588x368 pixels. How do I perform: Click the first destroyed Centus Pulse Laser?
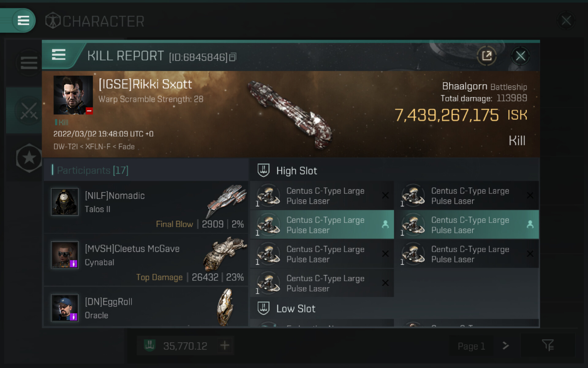tap(322, 196)
